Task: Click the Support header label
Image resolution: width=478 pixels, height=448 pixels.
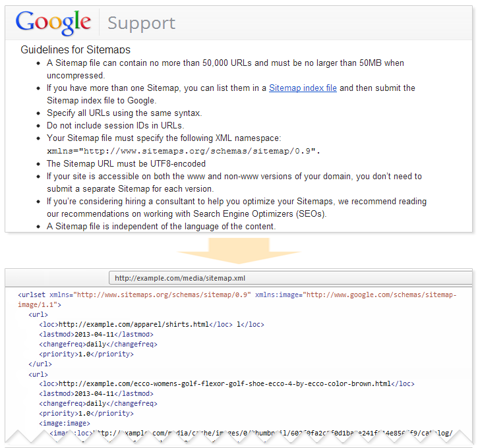Action: pos(141,23)
